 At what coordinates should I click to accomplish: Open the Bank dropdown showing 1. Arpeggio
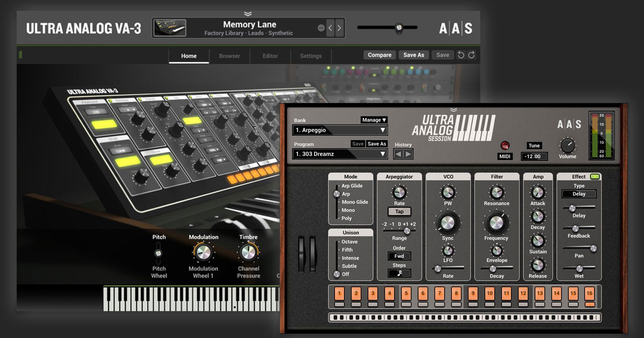[x=340, y=130]
